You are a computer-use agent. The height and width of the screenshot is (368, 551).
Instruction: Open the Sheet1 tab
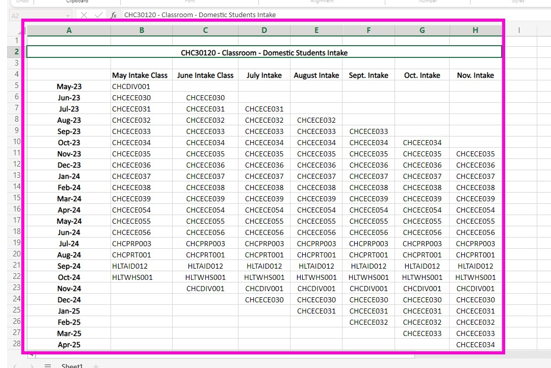72,366
